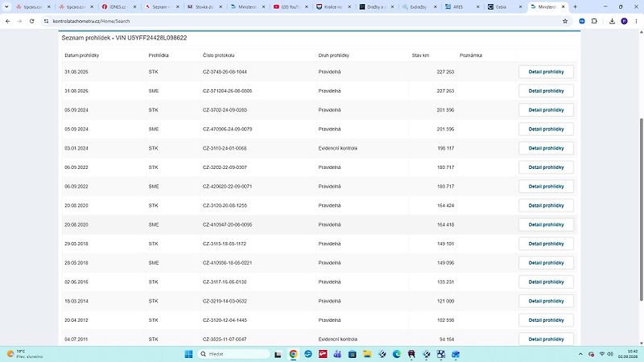Open the purple profile avatar icon
This screenshot has width=644, height=362.
pyautogui.click(x=624, y=21)
